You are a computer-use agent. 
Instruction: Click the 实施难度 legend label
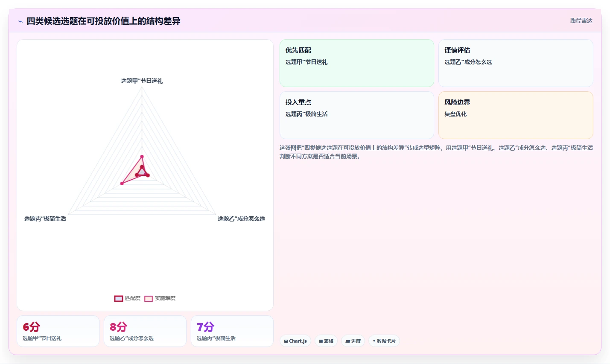tap(165, 298)
